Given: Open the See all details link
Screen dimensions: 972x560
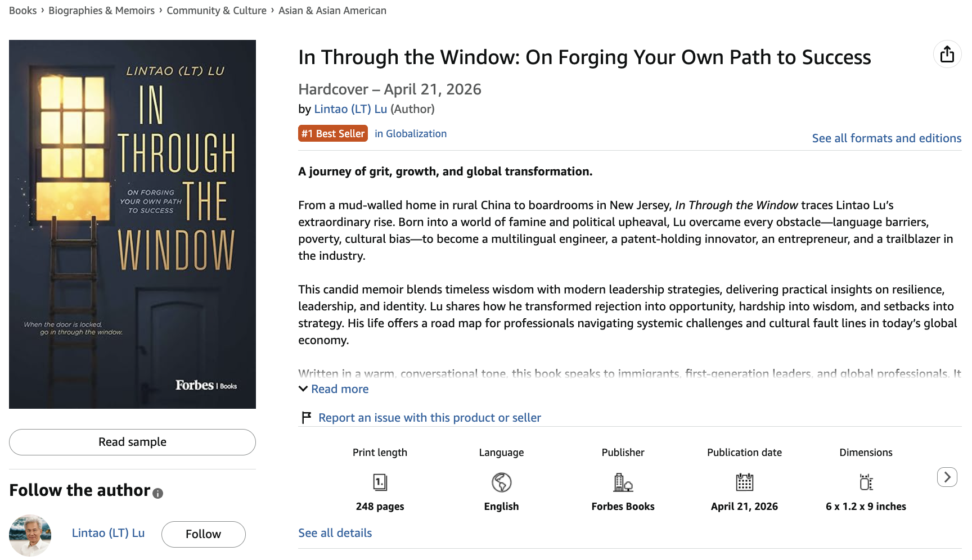Looking at the screenshot, I should 335,533.
